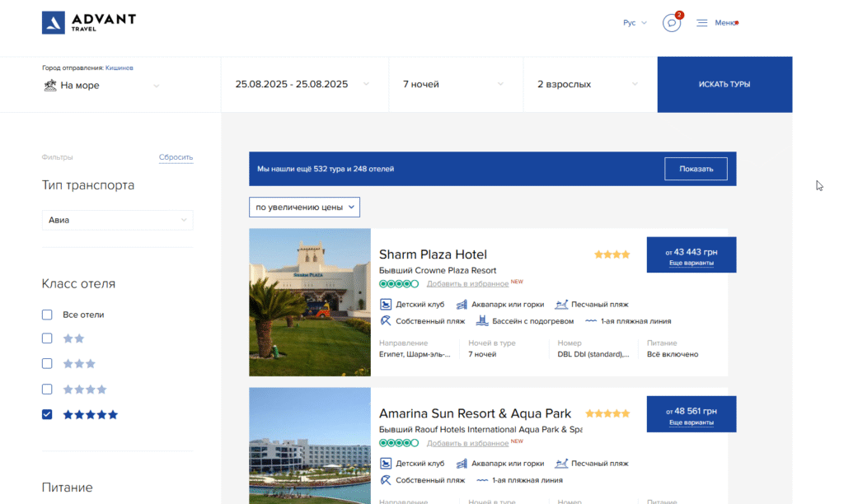Click the Кишинев departure city link
The width and height of the screenshot is (844, 504).
(x=120, y=68)
